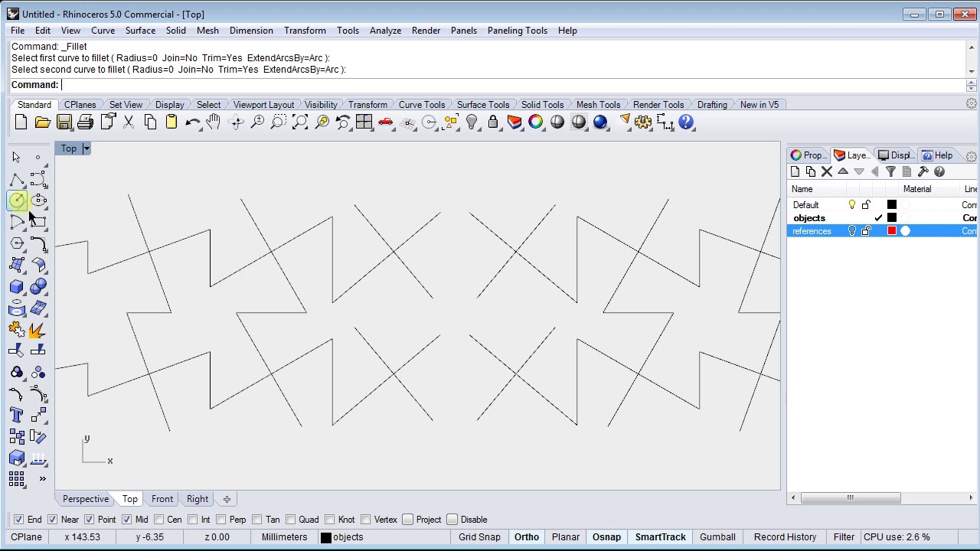Click layer filter funnel icon
This screenshot has width=980, height=551.
pos(890,171)
